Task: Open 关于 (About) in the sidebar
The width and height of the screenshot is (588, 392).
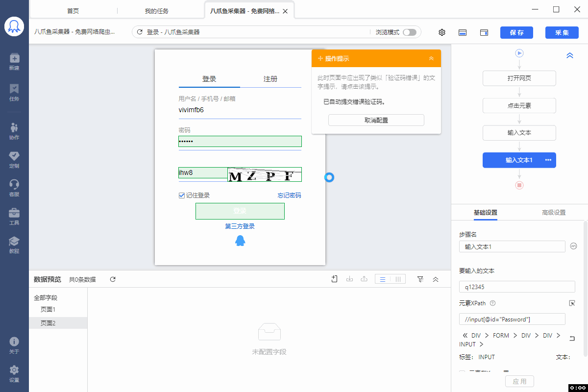Action: (x=14, y=345)
